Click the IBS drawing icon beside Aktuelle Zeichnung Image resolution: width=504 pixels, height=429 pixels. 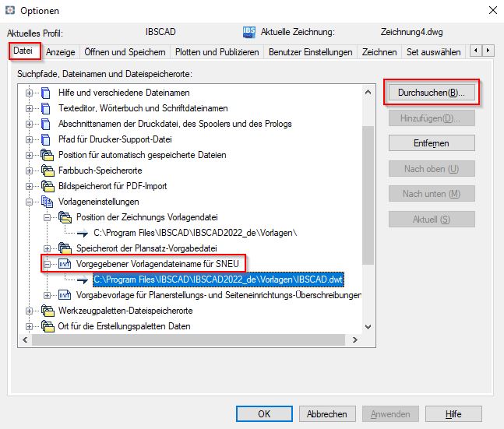point(249,32)
